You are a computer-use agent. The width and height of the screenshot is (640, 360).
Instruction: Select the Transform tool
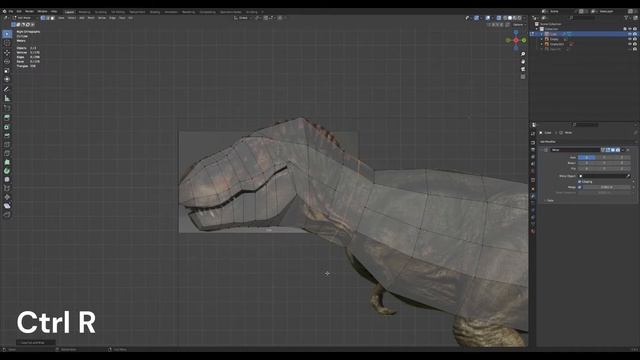click(7, 79)
